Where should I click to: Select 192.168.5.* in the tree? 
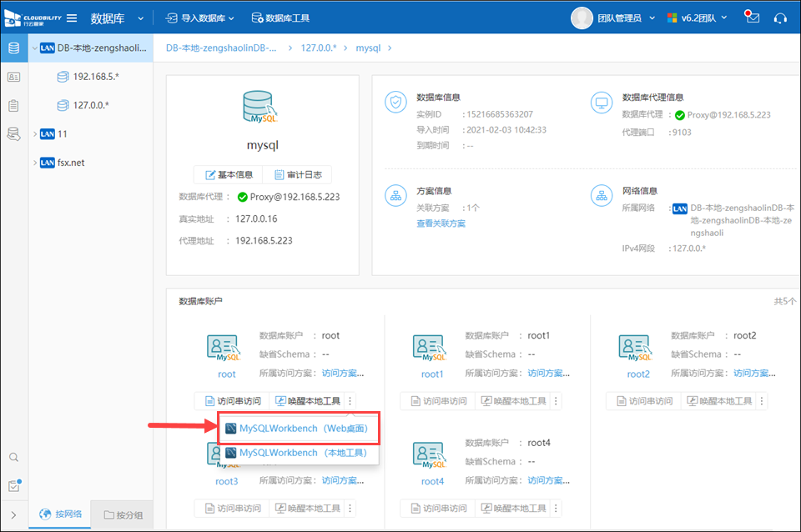[95, 77]
